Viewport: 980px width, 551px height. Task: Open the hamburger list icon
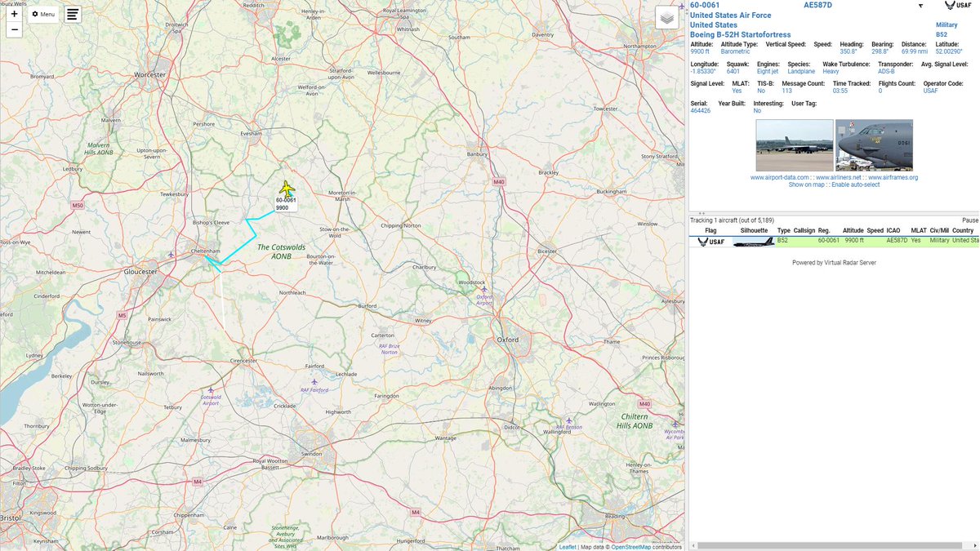click(73, 15)
